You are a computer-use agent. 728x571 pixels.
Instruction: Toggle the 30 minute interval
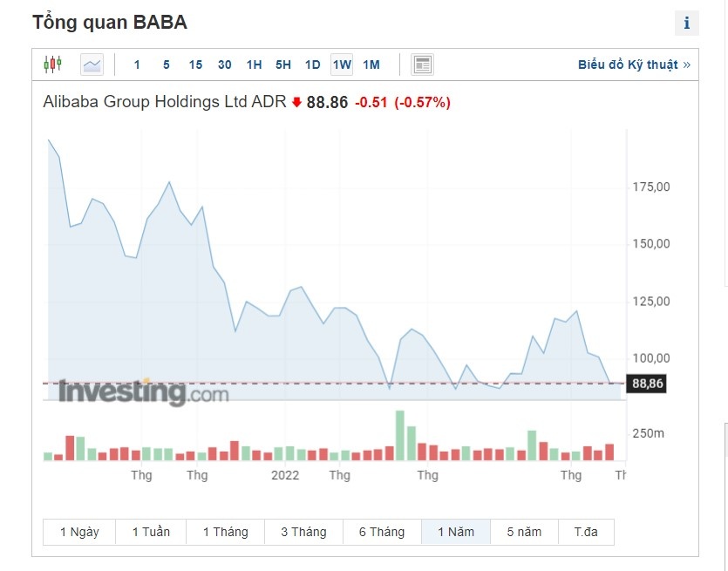pyautogui.click(x=224, y=64)
